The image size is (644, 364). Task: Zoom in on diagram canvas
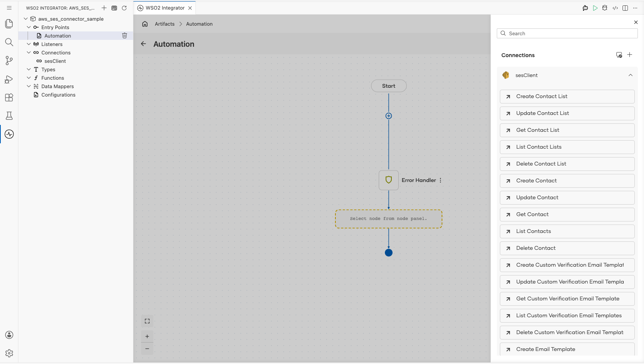pos(147,336)
